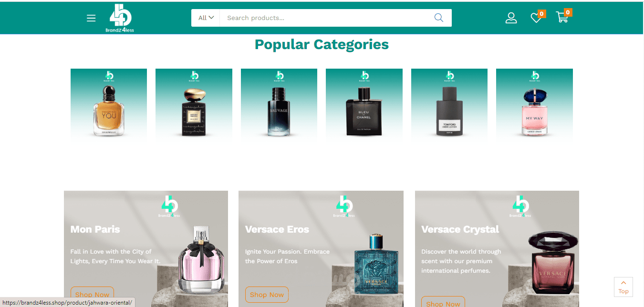Screen dimensions: 644x307
Task: Click the search magnifier icon
Action: coord(439,18)
